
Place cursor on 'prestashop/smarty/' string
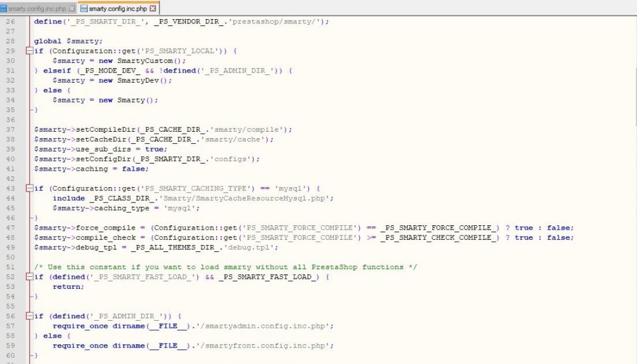tap(274, 22)
